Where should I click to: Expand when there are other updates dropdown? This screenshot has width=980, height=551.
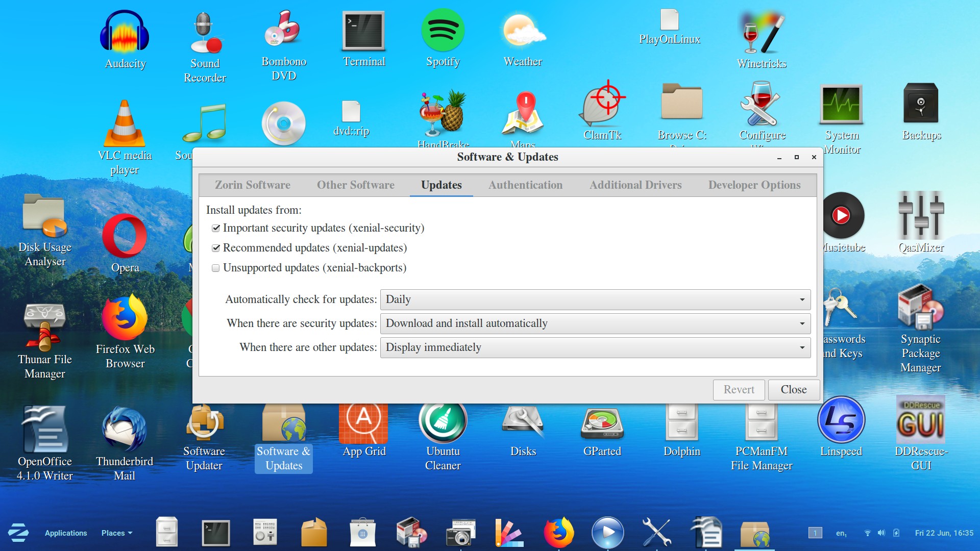tap(802, 347)
